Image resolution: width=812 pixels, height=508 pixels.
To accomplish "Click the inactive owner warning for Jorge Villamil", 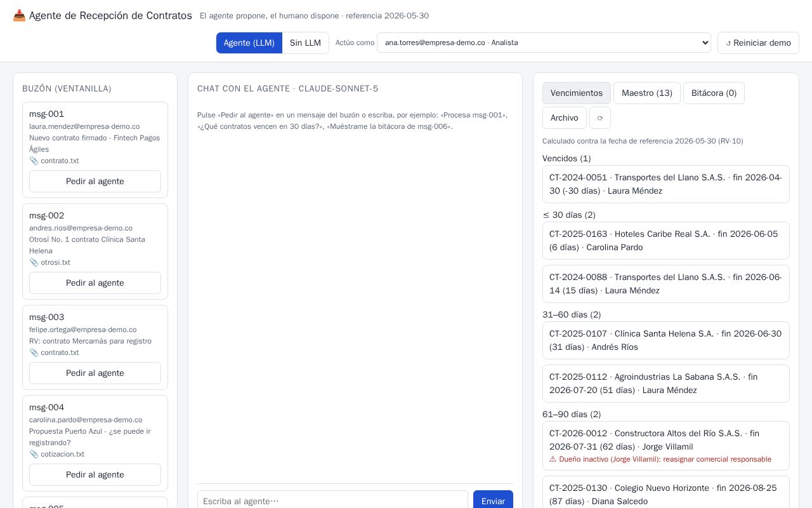I will [x=660, y=459].
